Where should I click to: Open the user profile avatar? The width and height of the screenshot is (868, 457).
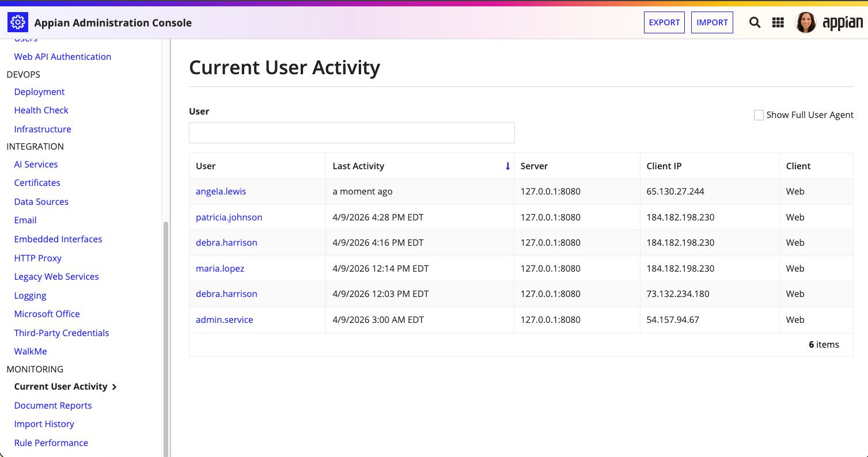click(x=806, y=22)
